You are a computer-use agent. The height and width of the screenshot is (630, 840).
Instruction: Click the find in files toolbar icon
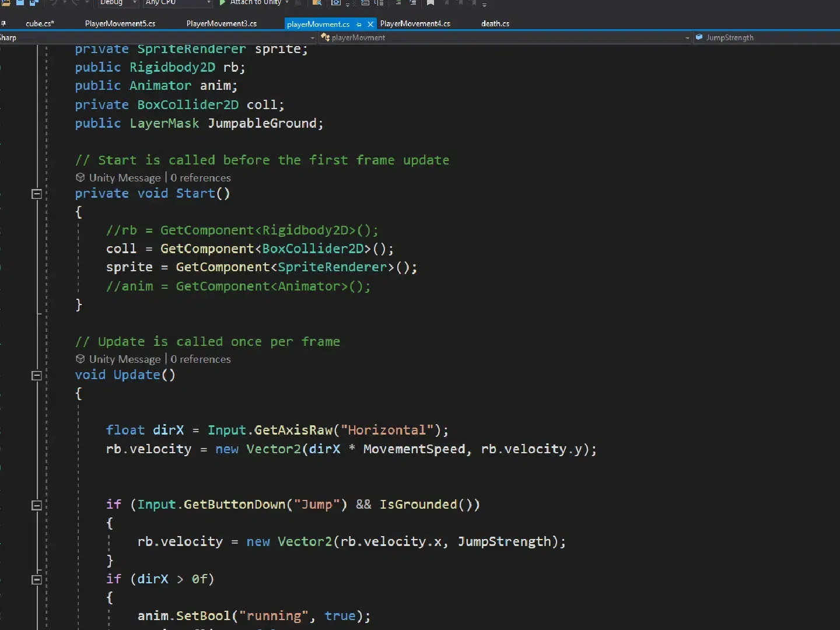(x=317, y=3)
